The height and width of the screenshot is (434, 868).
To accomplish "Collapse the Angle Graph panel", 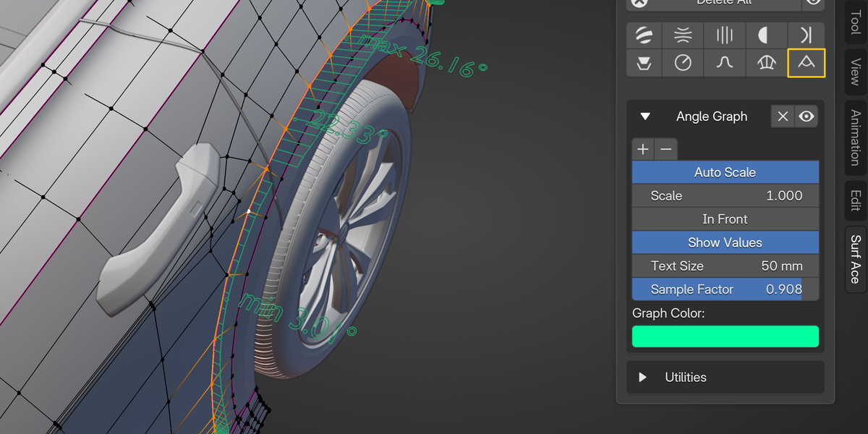I will 645,116.
